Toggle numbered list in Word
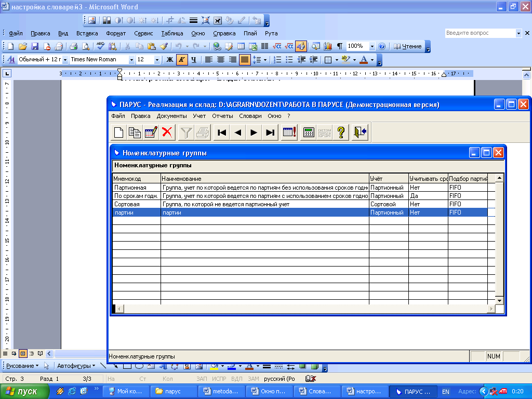Screen dimensions: 532x399 [x=277, y=60]
